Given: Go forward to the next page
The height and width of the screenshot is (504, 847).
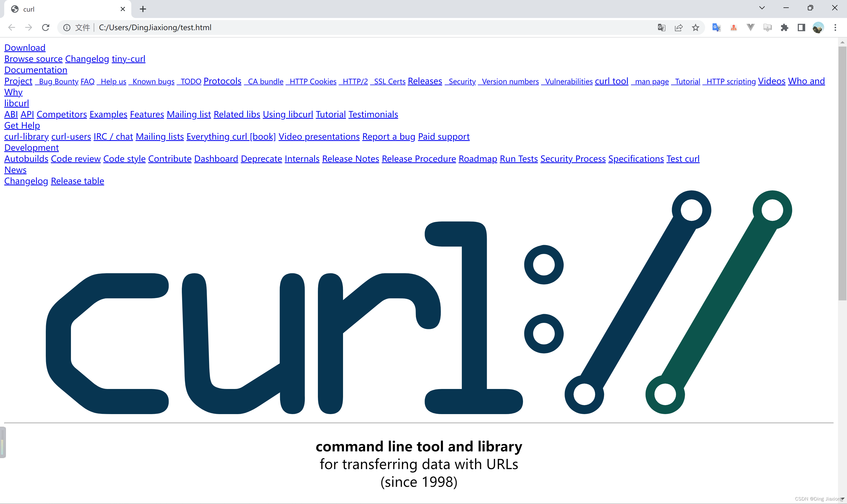Looking at the screenshot, I should point(29,28).
